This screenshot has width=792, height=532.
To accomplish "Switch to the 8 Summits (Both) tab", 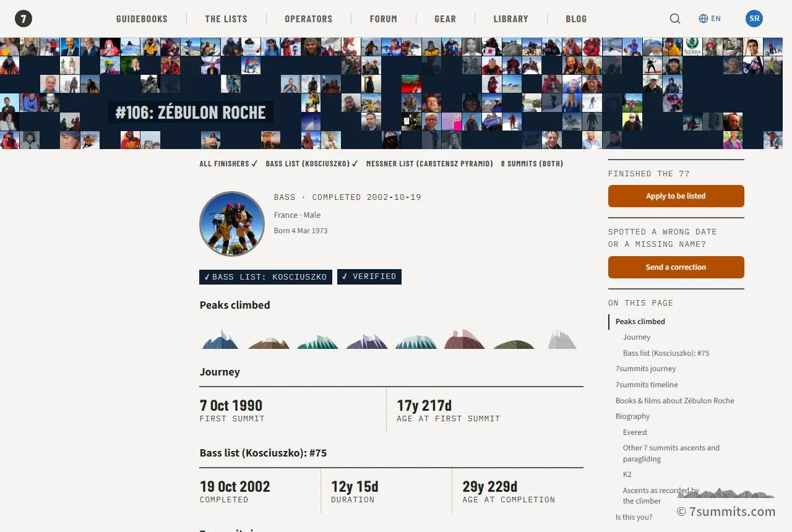I will [x=532, y=164].
